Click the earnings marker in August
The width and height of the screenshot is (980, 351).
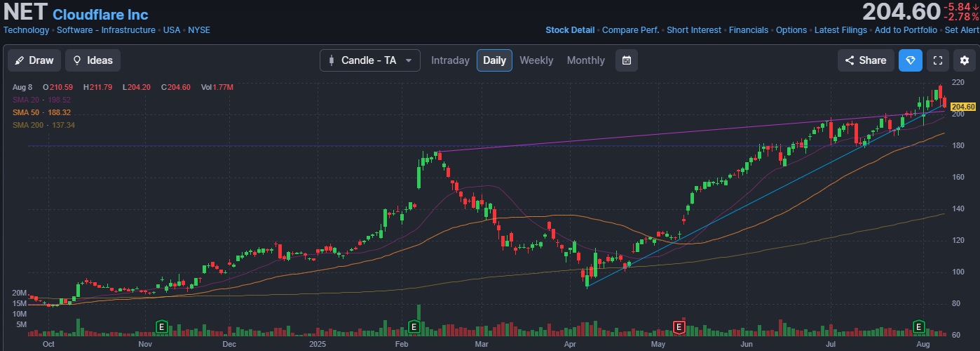click(x=919, y=326)
